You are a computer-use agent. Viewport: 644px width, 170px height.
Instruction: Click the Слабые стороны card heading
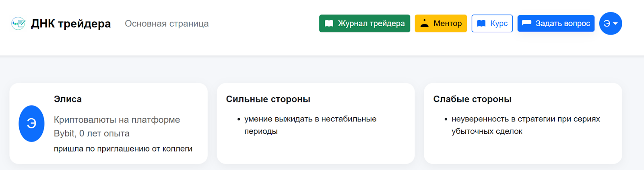[x=472, y=99]
